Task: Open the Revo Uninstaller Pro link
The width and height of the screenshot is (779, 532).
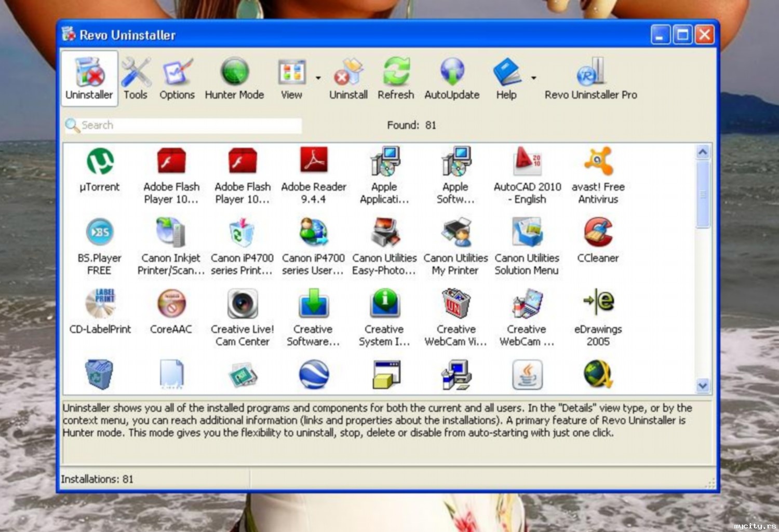Action: click(590, 79)
